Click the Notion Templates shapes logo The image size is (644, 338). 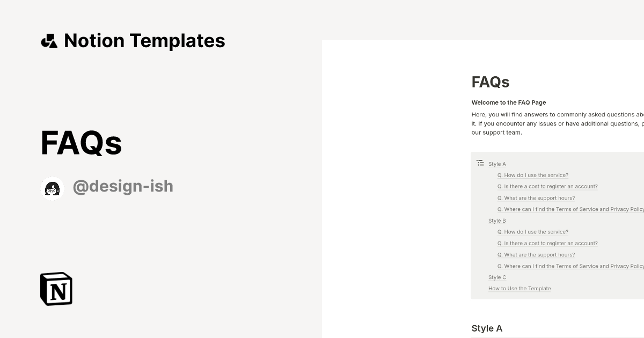click(49, 40)
